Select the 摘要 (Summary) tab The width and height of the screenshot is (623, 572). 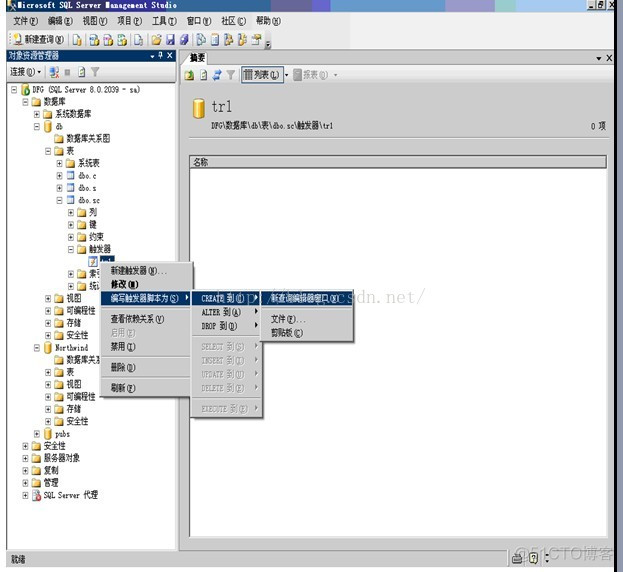pos(197,58)
